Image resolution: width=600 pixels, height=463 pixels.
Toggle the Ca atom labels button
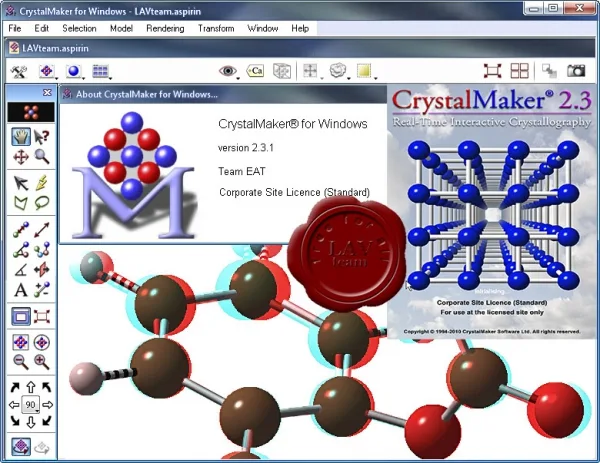[x=255, y=71]
